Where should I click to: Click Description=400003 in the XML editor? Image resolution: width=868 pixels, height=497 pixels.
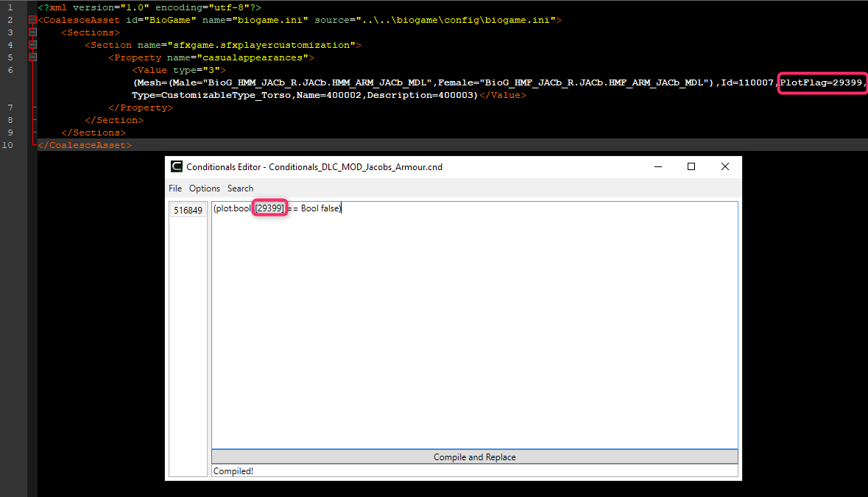pos(420,95)
